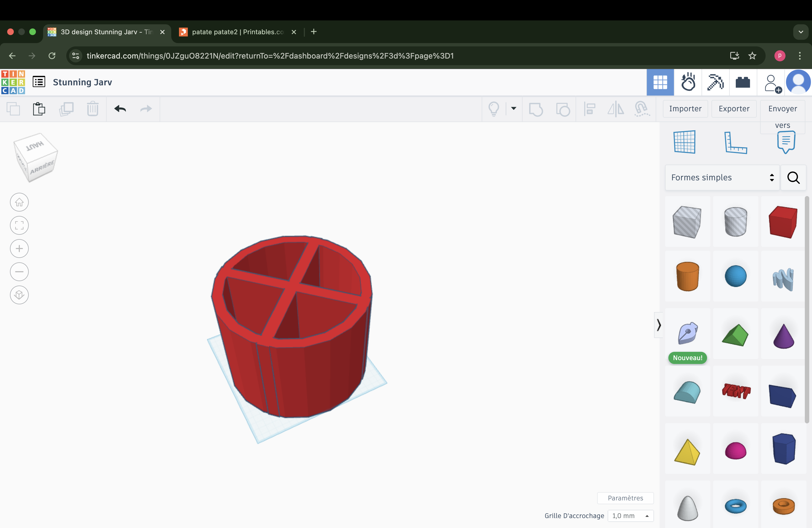This screenshot has width=812, height=528.
Task: Pick the magenta Half Sphere shape
Action: point(735,451)
